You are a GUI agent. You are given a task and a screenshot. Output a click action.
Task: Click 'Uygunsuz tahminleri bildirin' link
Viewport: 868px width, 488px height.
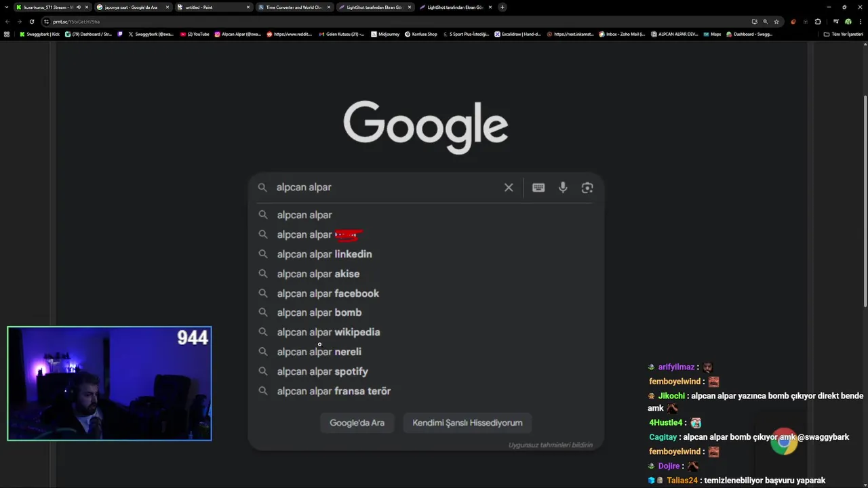point(551,445)
